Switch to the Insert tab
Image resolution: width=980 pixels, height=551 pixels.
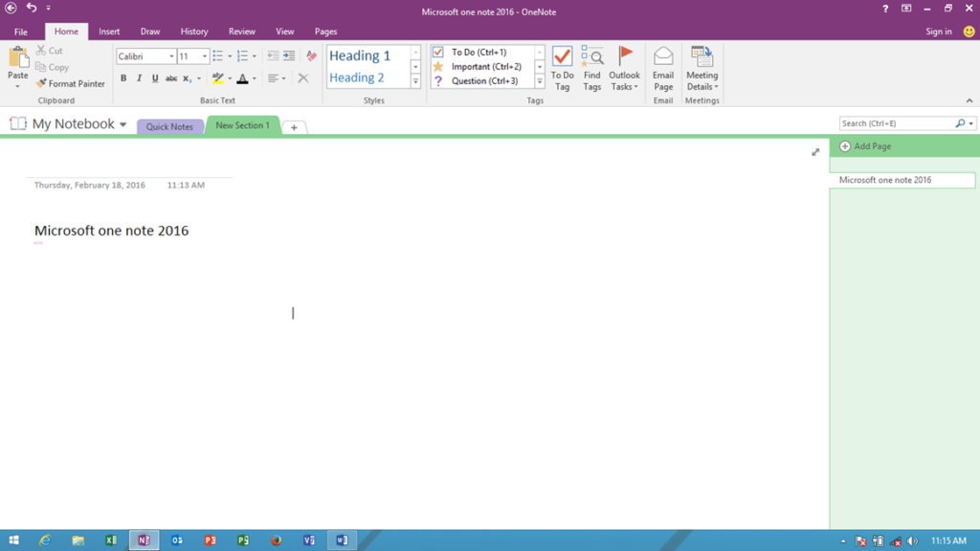(x=109, y=32)
